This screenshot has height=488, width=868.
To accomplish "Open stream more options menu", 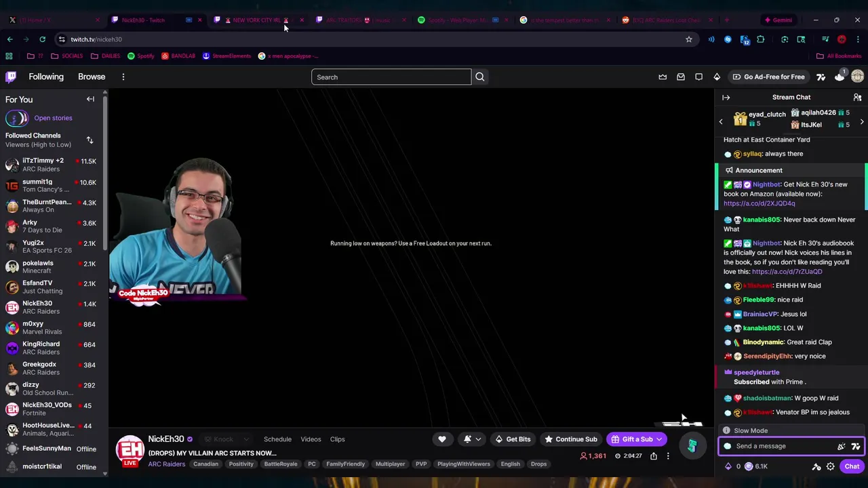I will point(668,456).
